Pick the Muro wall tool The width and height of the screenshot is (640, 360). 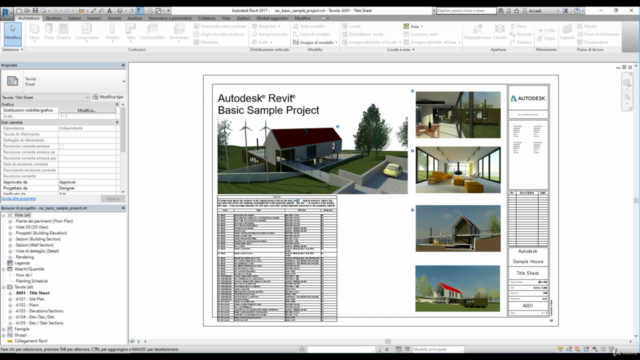[34, 32]
